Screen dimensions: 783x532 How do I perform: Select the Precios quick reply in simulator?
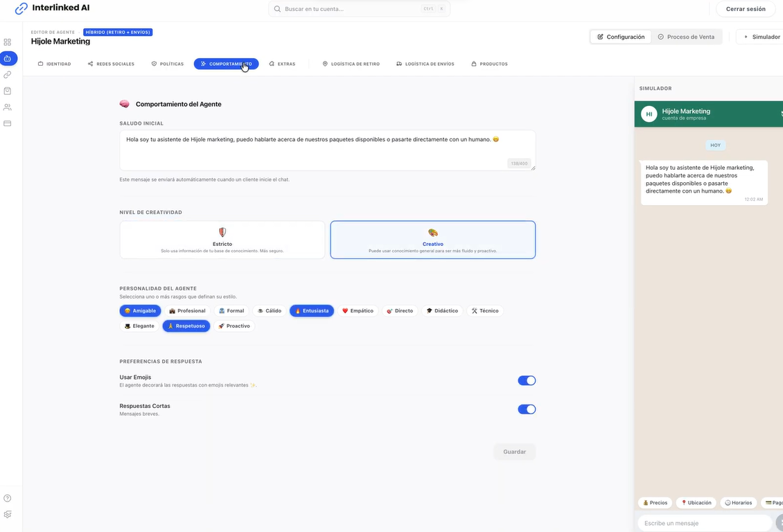(654, 502)
